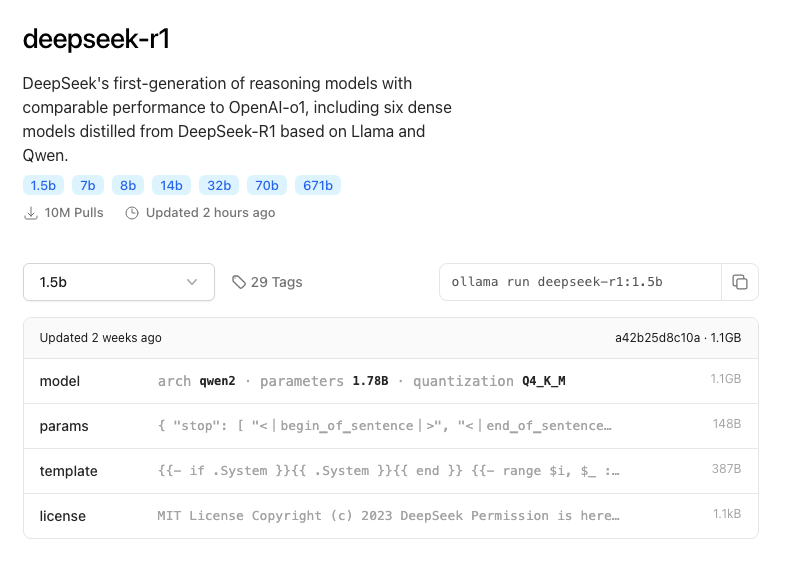Click the ollama run command field
This screenshot has width=791, height=584.
pyautogui.click(x=580, y=282)
